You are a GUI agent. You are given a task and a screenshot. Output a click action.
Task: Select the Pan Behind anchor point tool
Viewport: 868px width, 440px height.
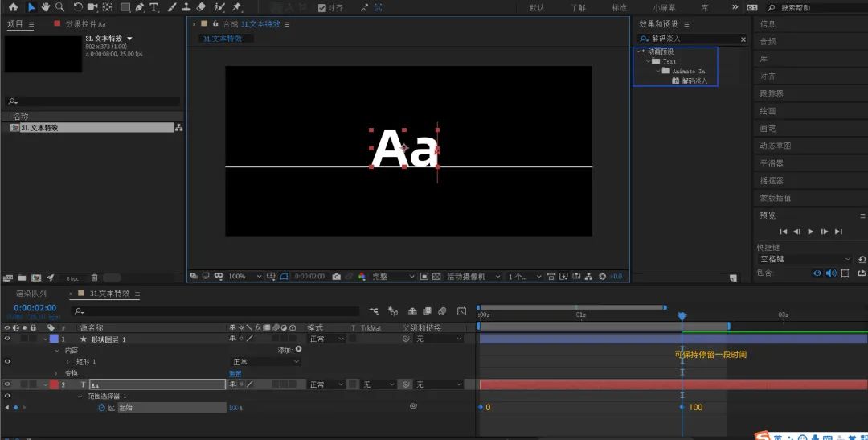pyautogui.click(x=108, y=7)
